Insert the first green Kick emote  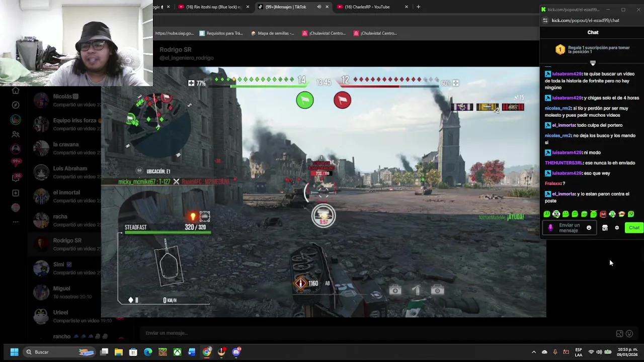[x=547, y=214]
